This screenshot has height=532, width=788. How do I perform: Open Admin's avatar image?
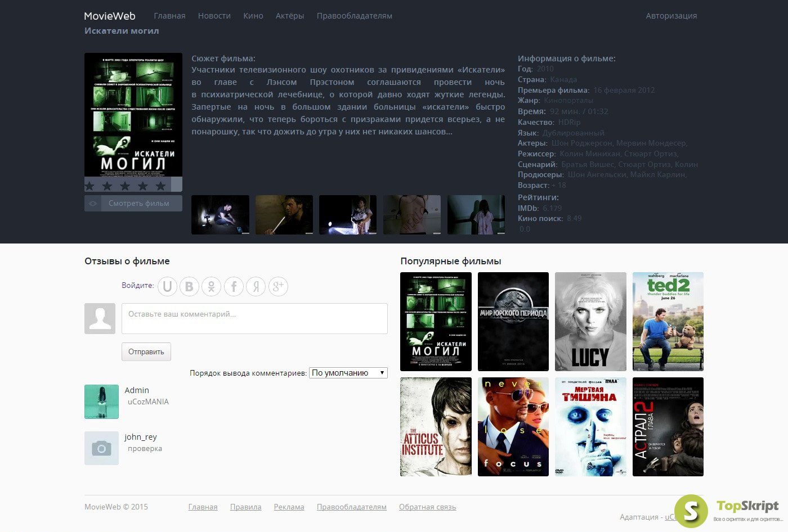(x=101, y=402)
